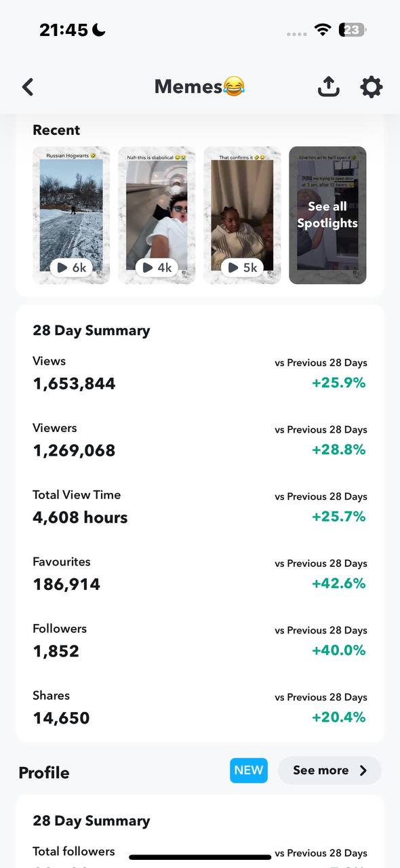Tap play icon on 6k views video
The image size is (400, 868).
[x=62, y=268]
